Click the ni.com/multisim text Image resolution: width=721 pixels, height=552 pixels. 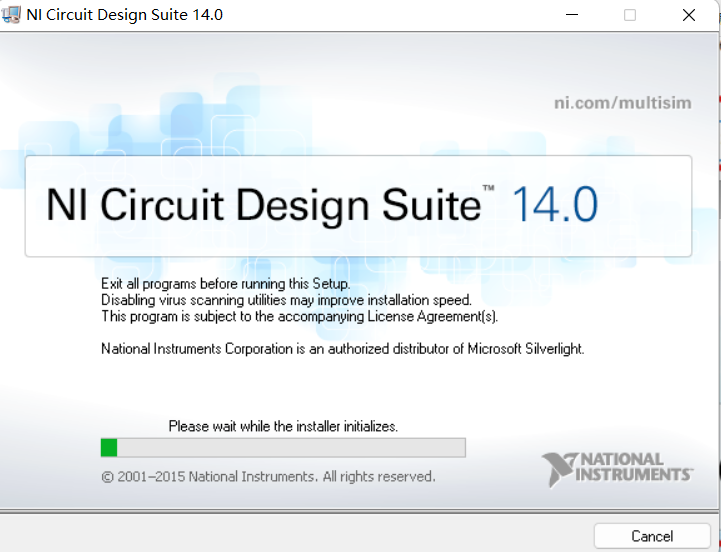pyautogui.click(x=623, y=103)
